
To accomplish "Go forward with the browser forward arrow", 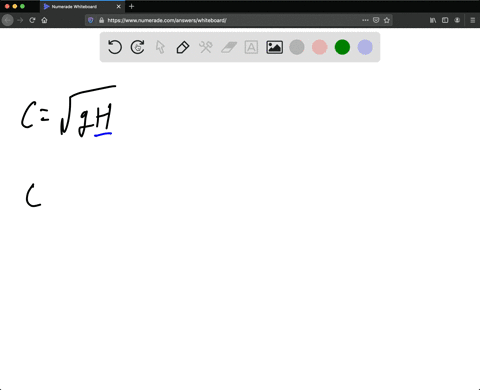I will coord(20,20).
